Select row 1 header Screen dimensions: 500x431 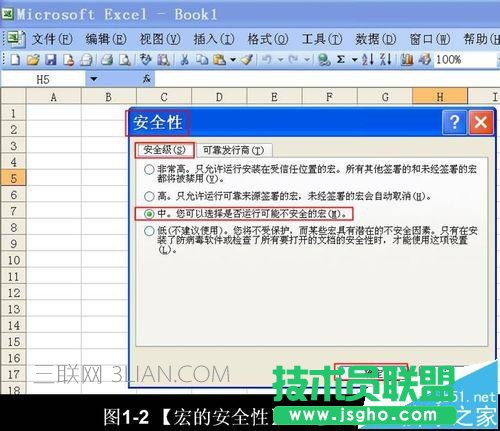click(x=13, y=113)
